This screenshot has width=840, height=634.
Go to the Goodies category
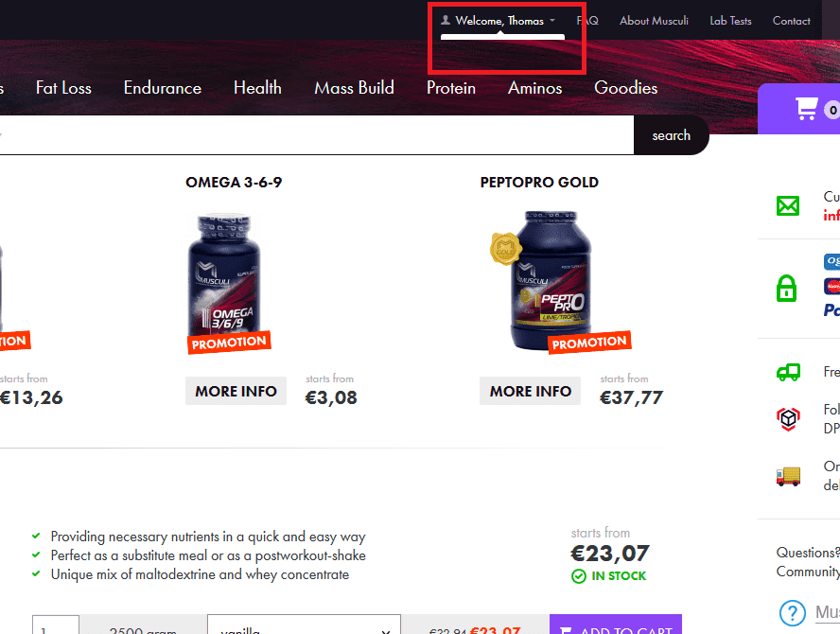click(625, 88)
